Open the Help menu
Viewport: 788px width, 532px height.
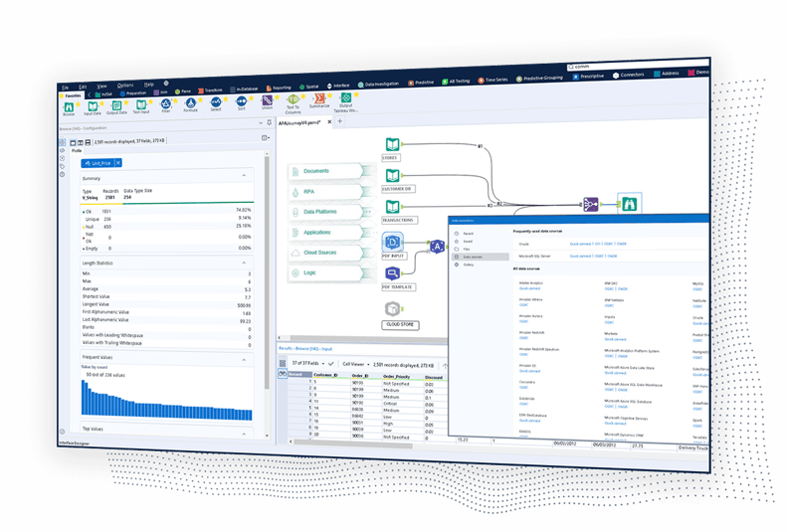[149, 85]
